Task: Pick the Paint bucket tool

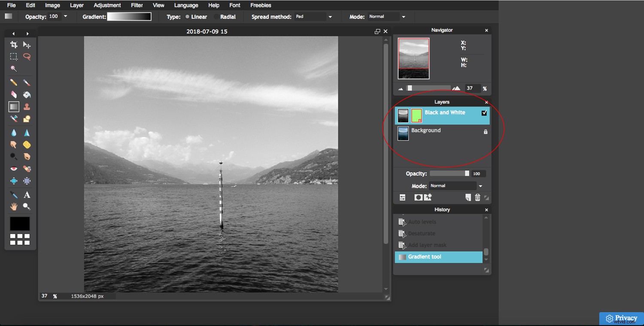Action: [x=27, y=94]
